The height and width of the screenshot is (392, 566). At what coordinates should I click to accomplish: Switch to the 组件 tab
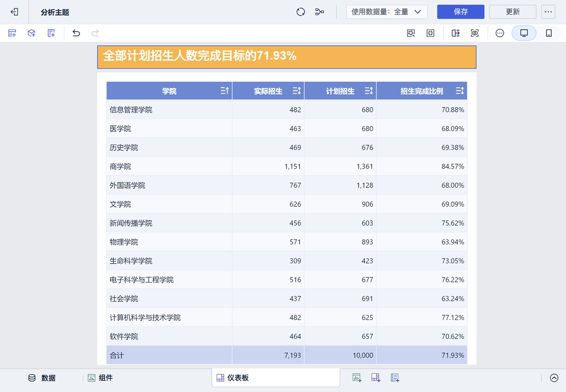[x=101, y=378]
